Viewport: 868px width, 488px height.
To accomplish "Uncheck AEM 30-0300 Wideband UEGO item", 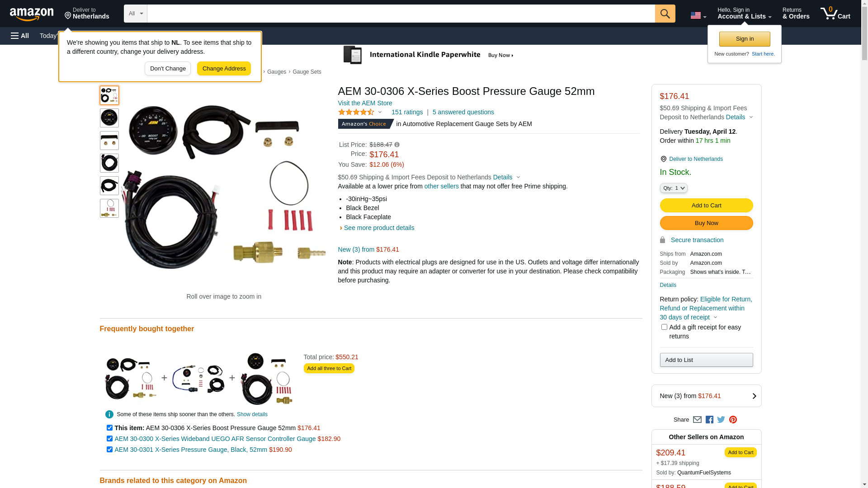I will pyautogui.click(x=109, y=438).
